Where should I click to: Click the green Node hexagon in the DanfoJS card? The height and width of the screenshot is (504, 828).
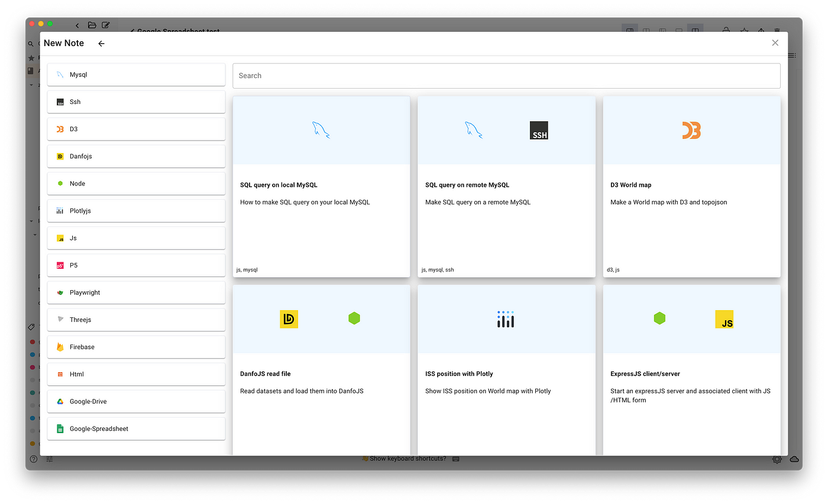[x=354, y=318]
